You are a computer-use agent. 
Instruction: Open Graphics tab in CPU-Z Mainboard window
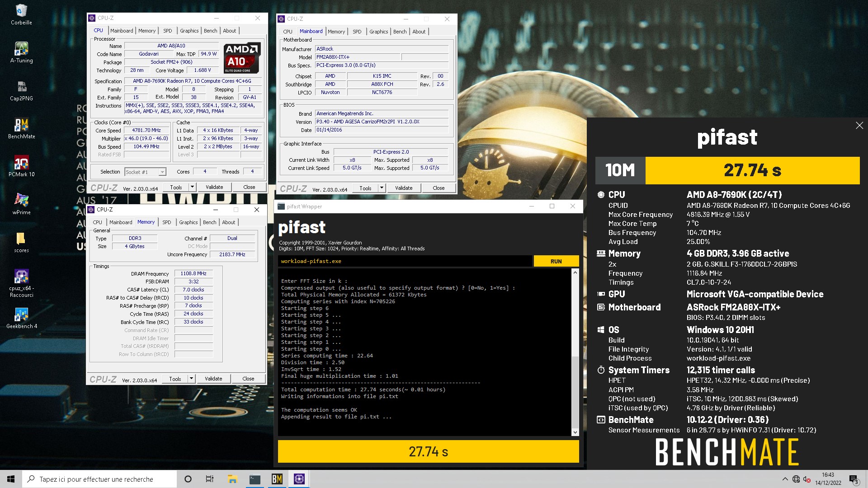(379, 32)
